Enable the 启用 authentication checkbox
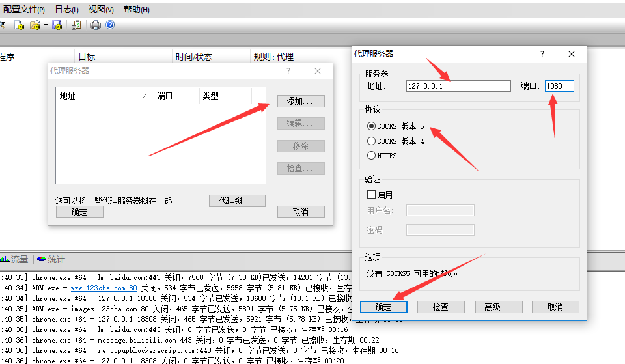625x364 pixels. 372,195
